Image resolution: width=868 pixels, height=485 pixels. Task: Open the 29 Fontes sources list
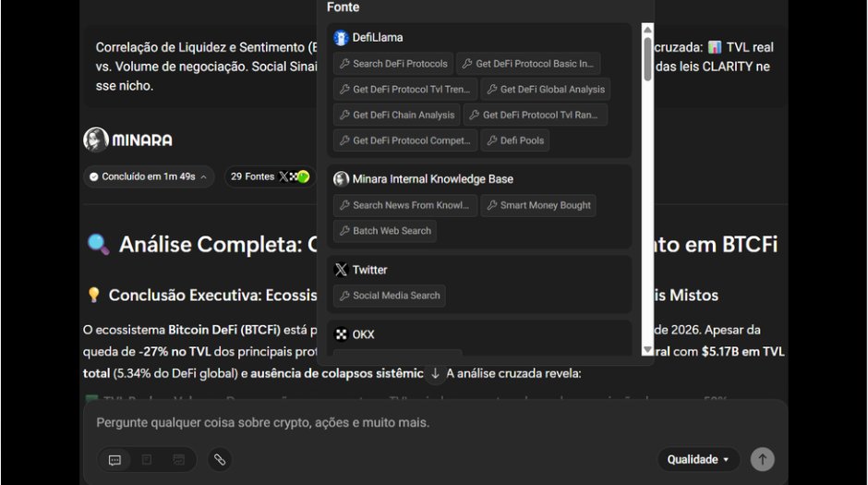[x=270, y=176]
